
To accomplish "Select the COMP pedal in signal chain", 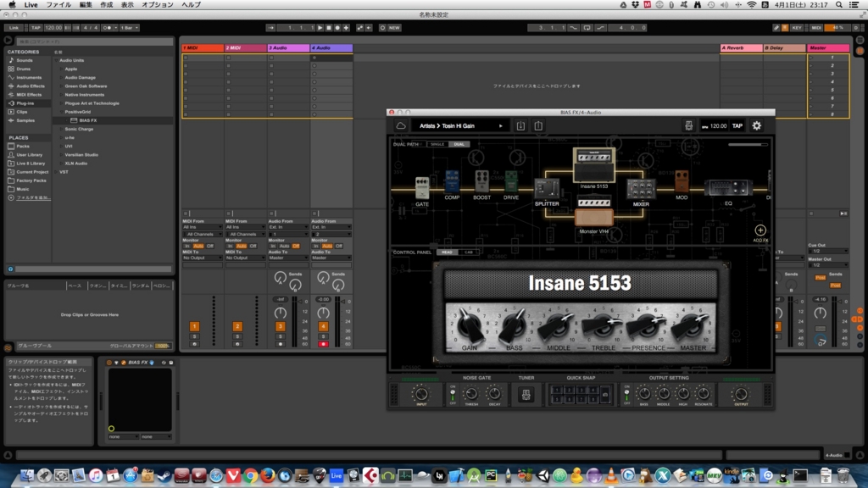I will point(452,182).
